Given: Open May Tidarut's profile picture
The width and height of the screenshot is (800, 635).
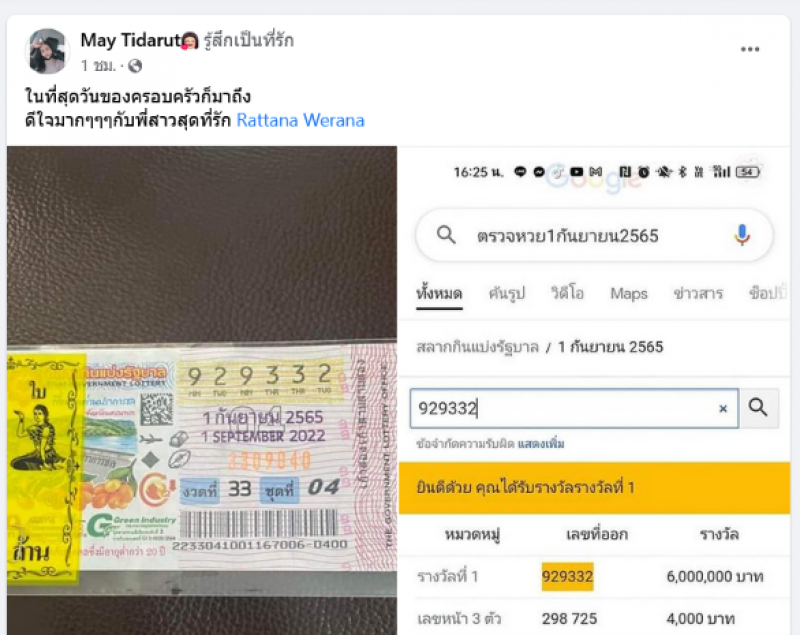Looking at the screenshot, I should tap(47, 51).
